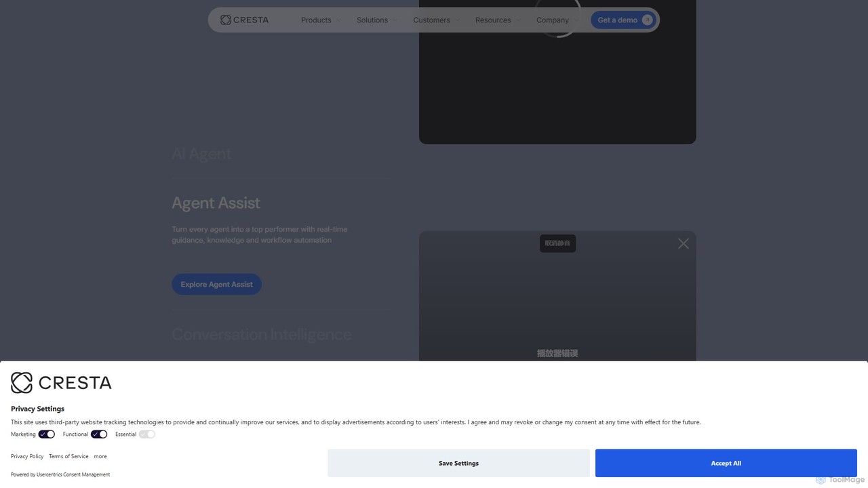Select the Agent Assist section heading
868x488 pixels.
pos(216,203)
